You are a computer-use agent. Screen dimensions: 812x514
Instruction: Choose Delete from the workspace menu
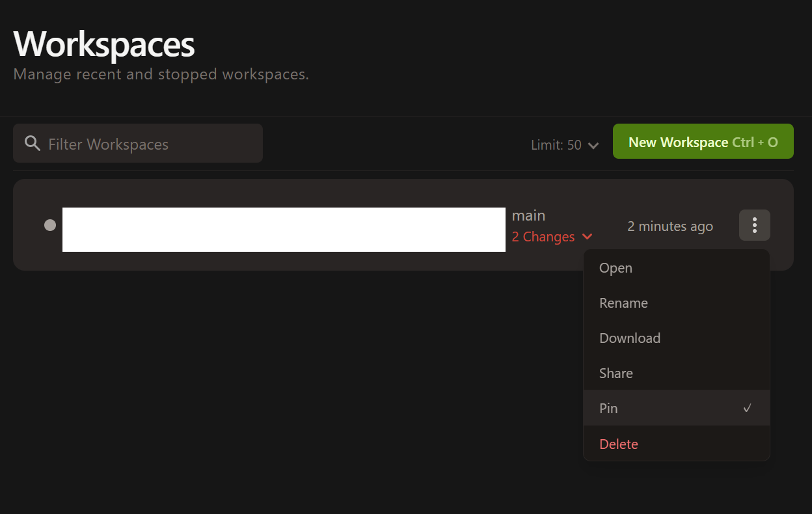[x=677, y=444]
